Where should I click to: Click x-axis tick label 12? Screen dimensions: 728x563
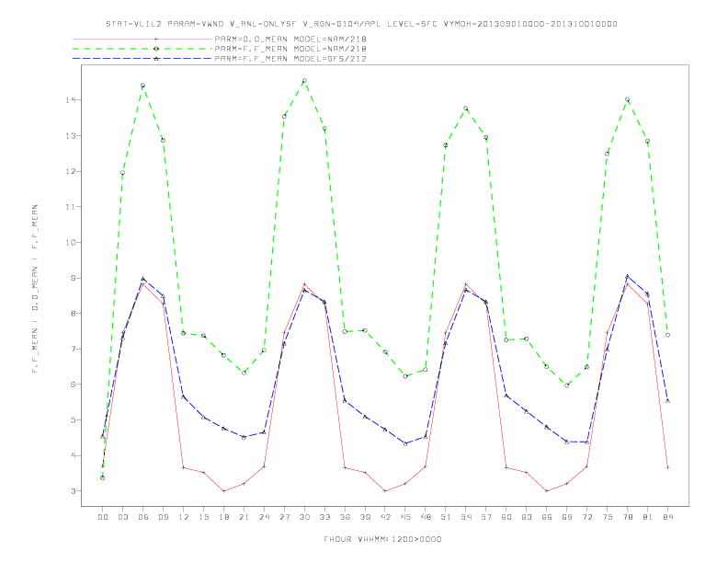coord(184,517)
